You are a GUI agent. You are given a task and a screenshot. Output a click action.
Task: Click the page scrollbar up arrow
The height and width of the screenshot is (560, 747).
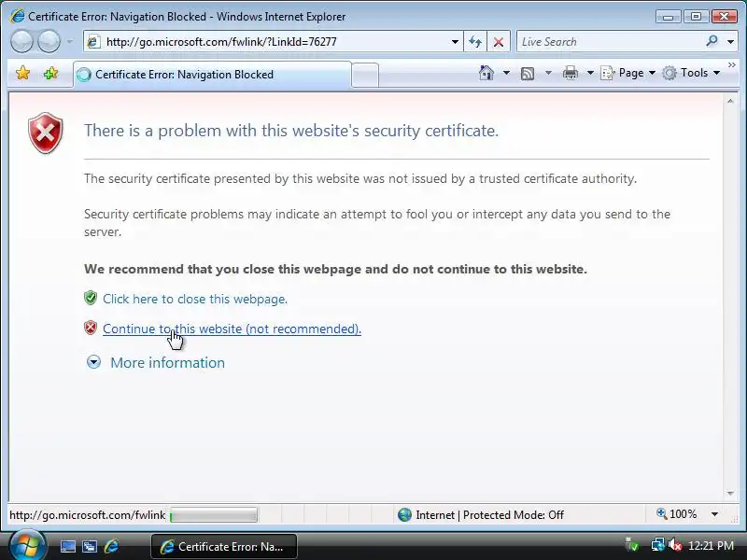[x=730, y=102]
